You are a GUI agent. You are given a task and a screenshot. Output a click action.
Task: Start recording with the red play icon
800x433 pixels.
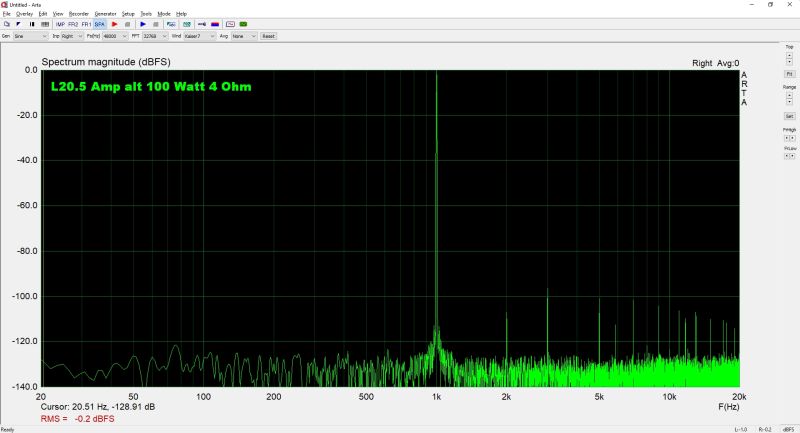pyautogui.click(x=114, y=23)
